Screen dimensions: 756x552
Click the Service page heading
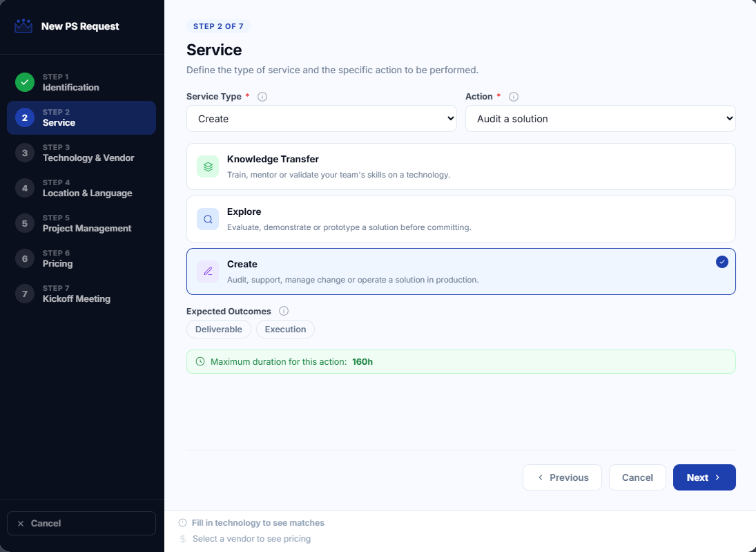coord(214,50)
